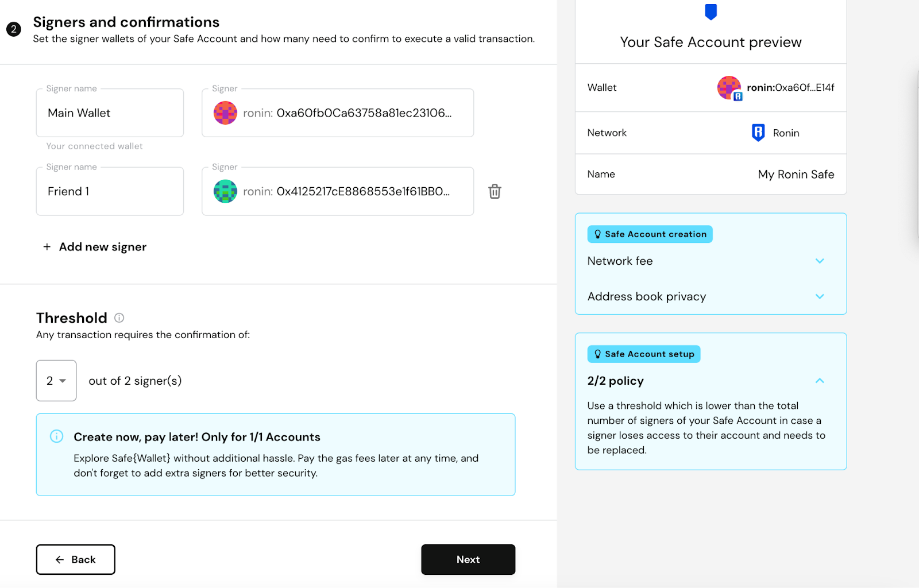Click the Main Wallet signer avatar icon
The image size is (919, 588).
225,113
